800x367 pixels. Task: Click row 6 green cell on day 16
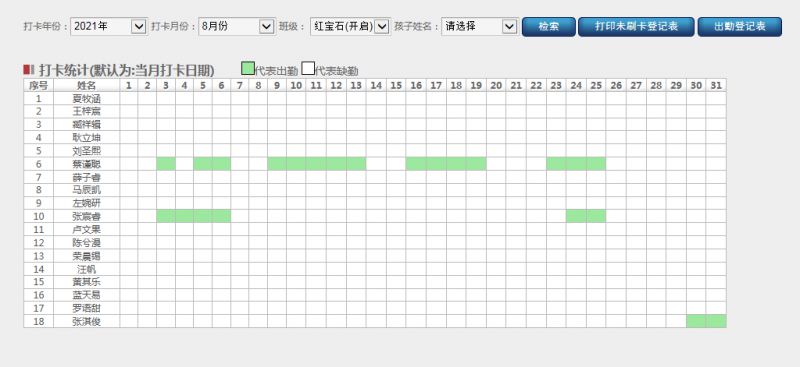tap(416, 164)
